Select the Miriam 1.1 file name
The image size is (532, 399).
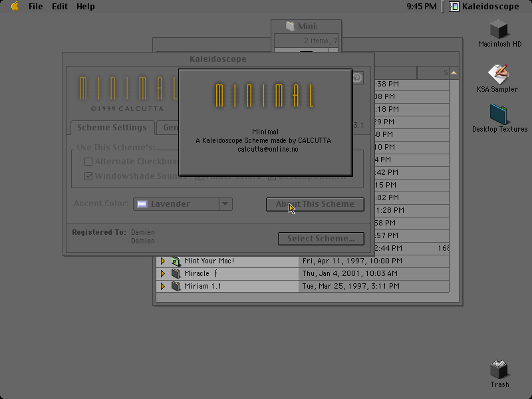tap(203, 286)
